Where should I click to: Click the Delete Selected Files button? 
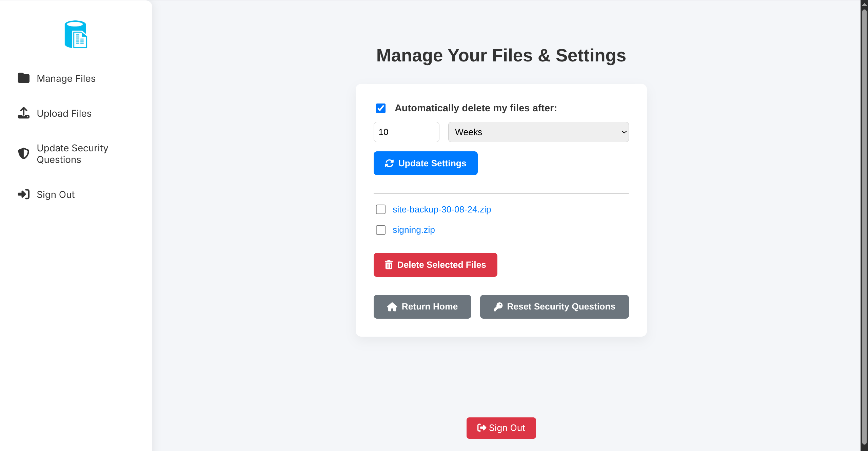point(435,265)
